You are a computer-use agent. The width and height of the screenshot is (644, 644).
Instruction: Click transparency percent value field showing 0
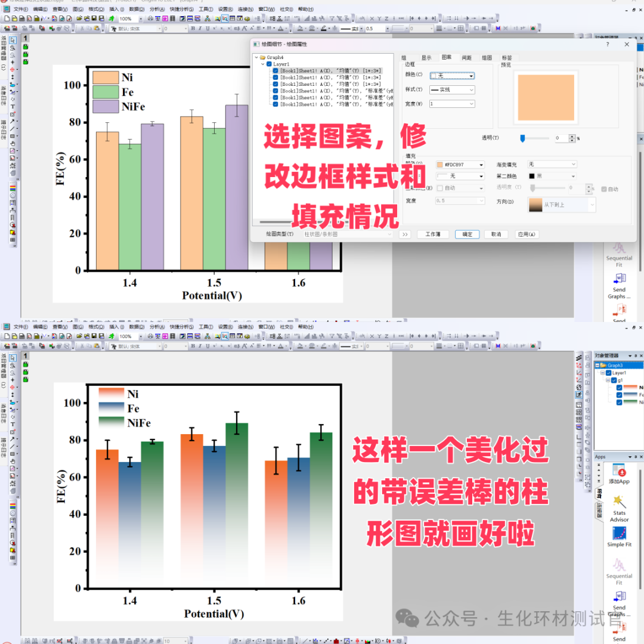(x=561, y=138)
